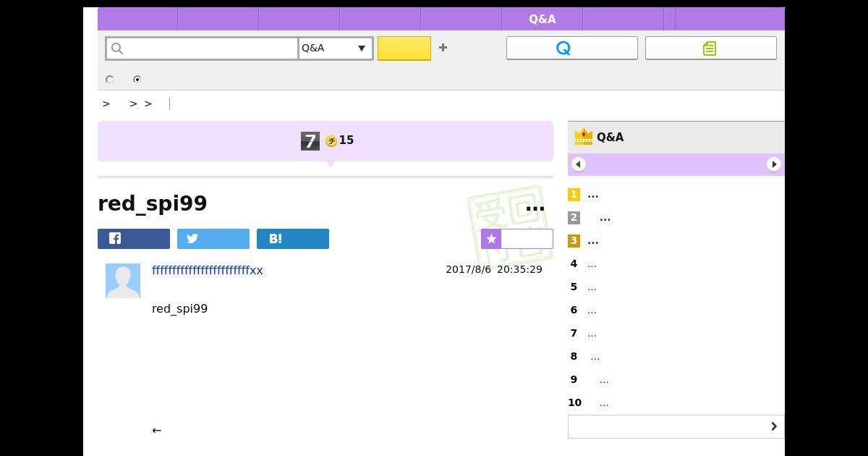
Task: Select the checked right radio button
Action: pos(137,80)
